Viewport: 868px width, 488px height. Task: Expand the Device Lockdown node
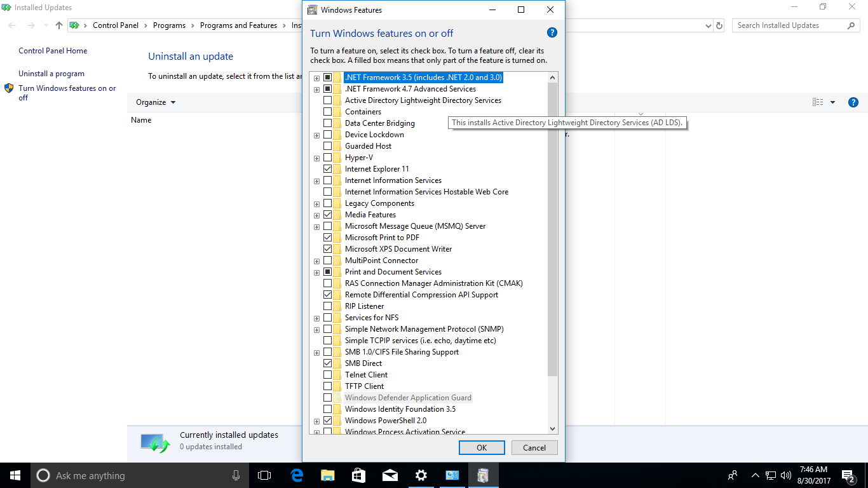coord(316,135)
